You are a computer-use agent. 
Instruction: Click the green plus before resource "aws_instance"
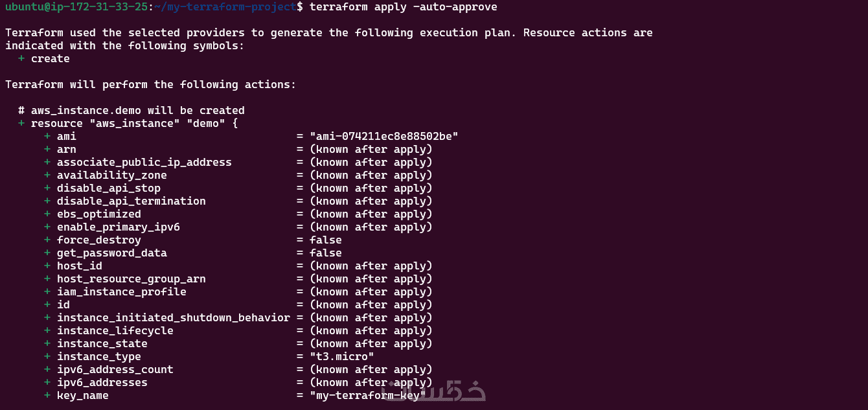click(x=21, y=124)
